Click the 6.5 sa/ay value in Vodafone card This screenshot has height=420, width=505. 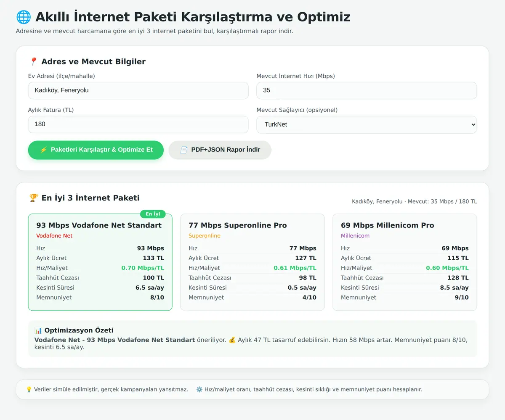click(150, 288)
